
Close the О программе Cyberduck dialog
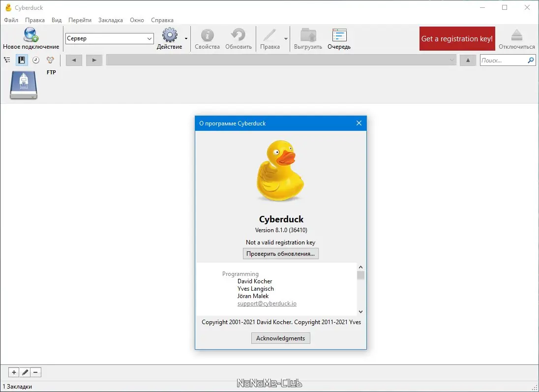click(359, 123)
